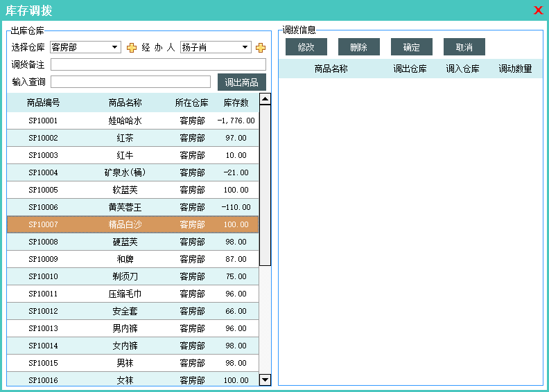Click the plus icon beside 经办人 dropdown
Viewport: 549px width, 392px height.
pyautogui.click(x=261, y=48)
